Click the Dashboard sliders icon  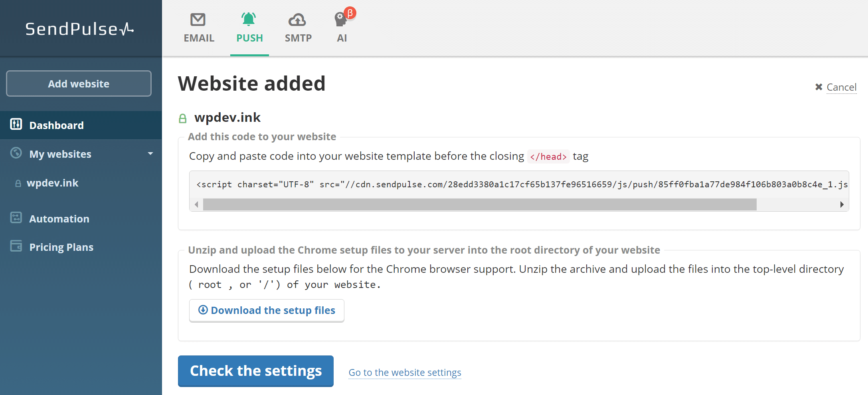click(16, 124)
